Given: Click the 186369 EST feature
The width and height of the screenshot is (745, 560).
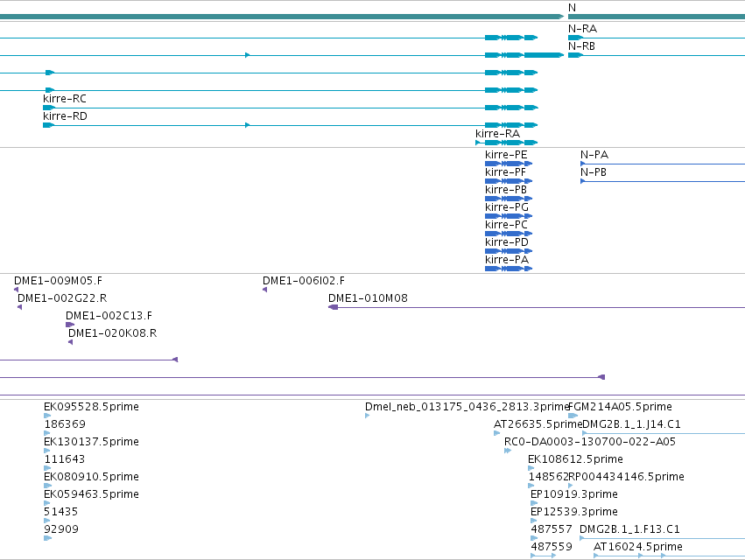Looking at the screenshot, I should [x=65, y=424].
